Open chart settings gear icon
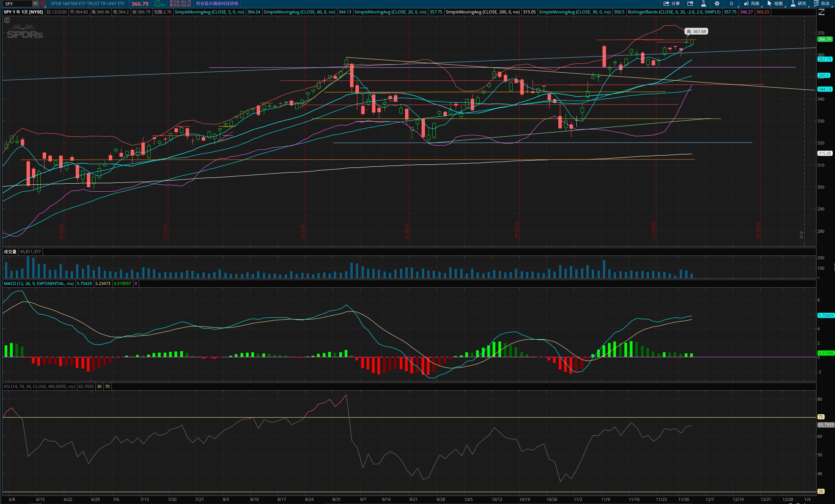The height and width of the screenshot is (504, 835). tap(717, 3)
